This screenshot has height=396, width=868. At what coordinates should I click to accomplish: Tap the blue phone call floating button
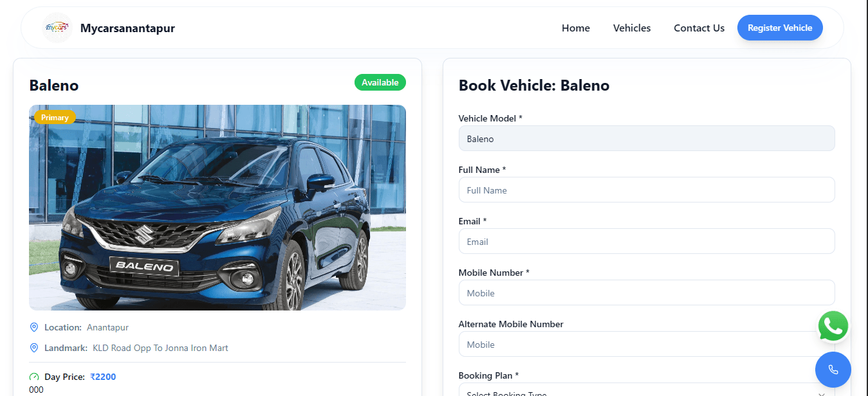point(833,370)
